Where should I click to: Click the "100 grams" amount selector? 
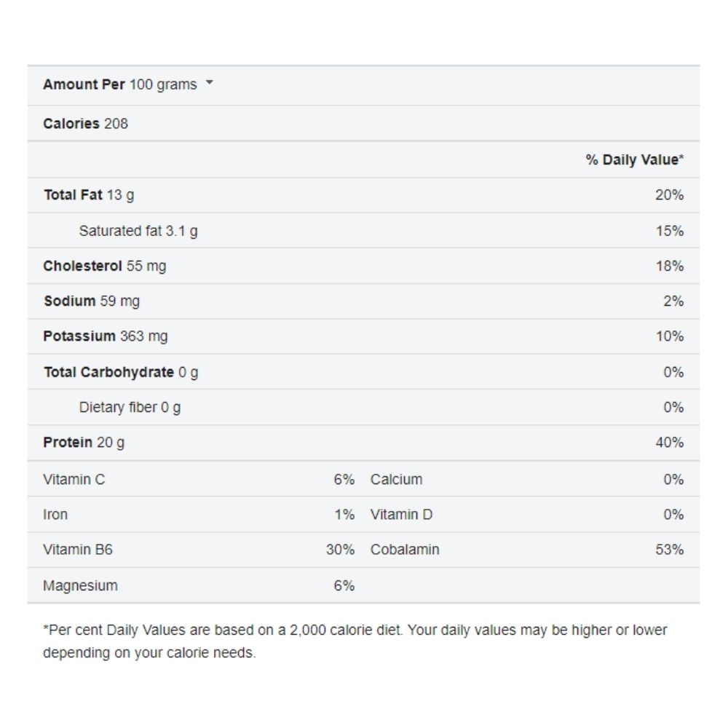[x=163, y=84]
